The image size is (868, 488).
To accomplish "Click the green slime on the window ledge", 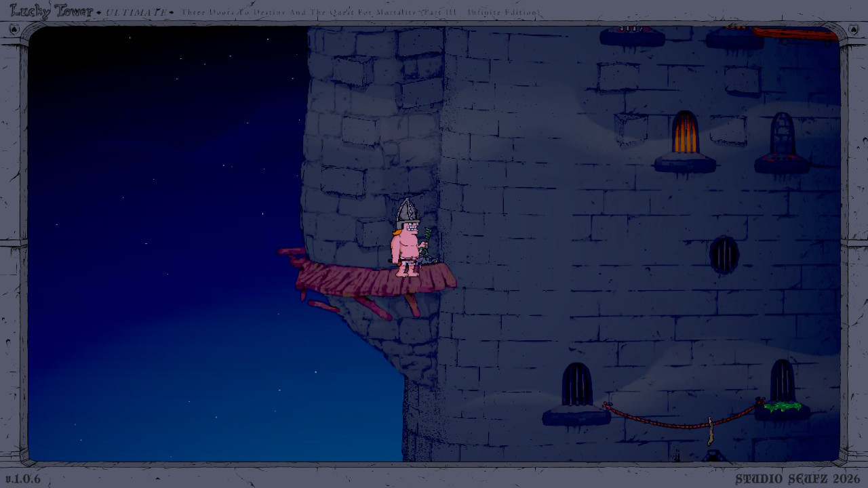I will click(x=782, y=407).
